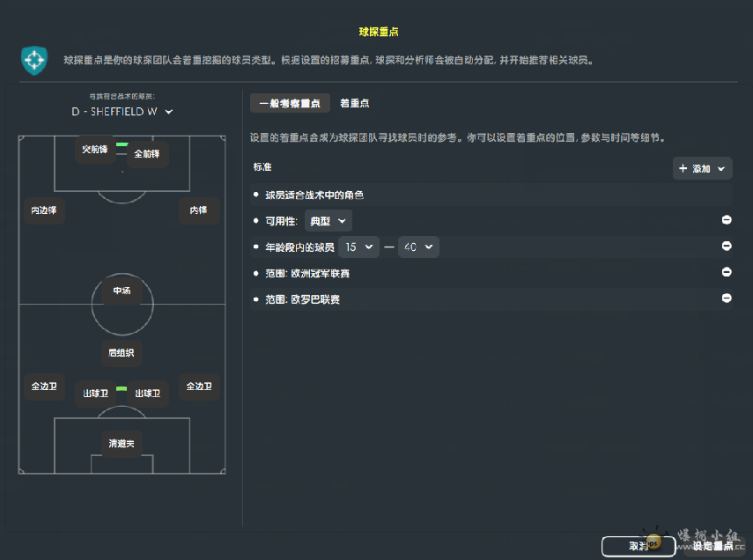The width and height of the screenshot is (753, 560).
Task: Confirm with the 设定重点 button
Action: (712, 546)
